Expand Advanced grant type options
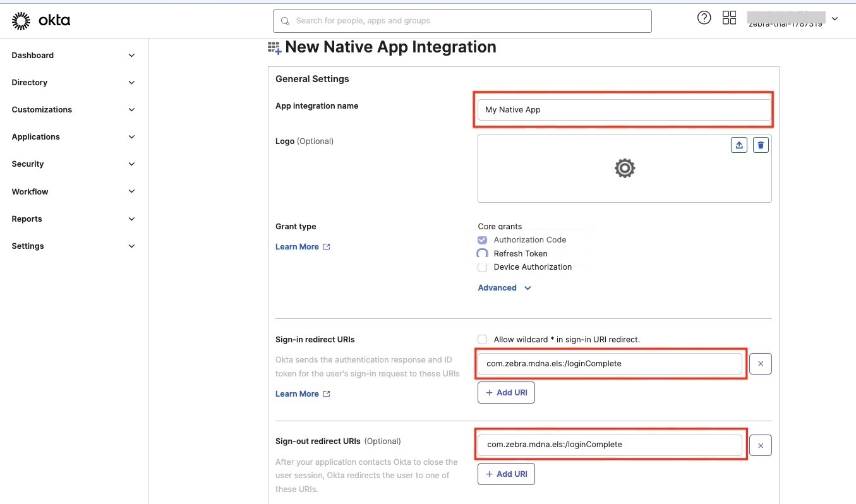Image resolution: width=856 pixels, height=504 pixels. click(x=504, y=288)
